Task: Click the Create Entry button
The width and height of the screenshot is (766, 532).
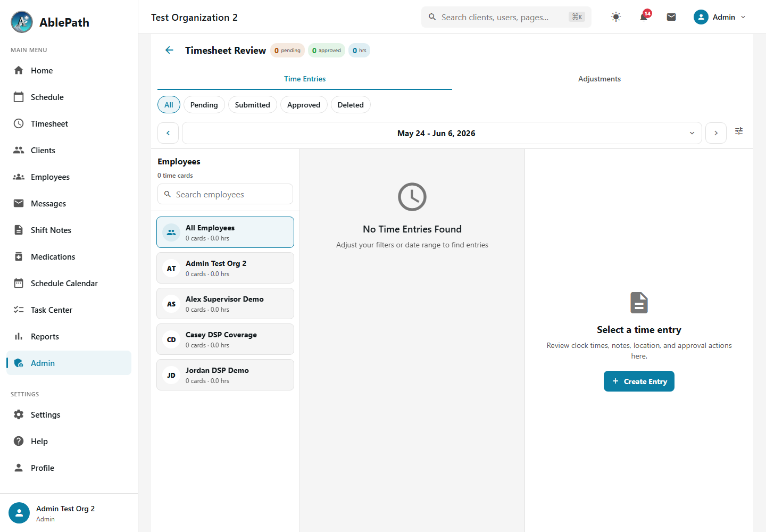Action: (639, 381)
